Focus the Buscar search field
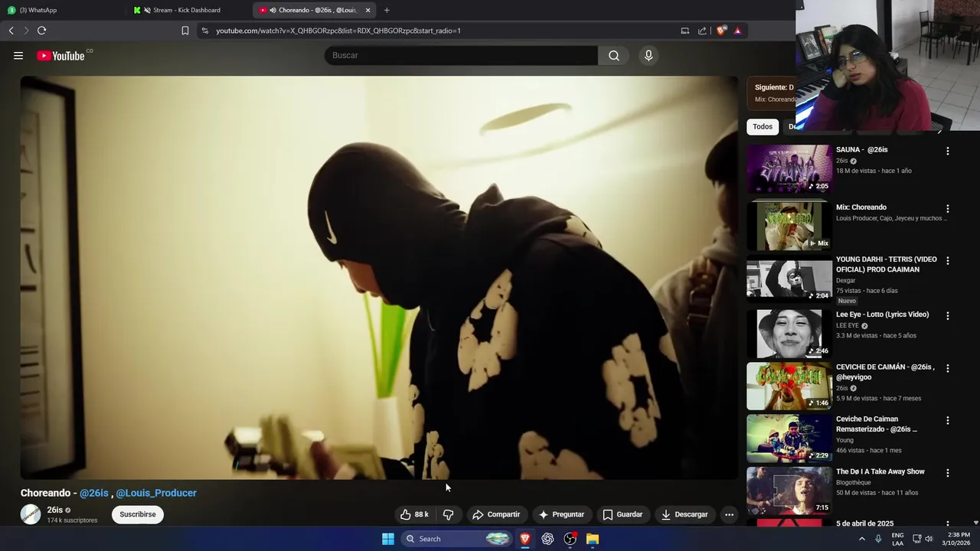The image size is (980, 551). tap(462, 55)
